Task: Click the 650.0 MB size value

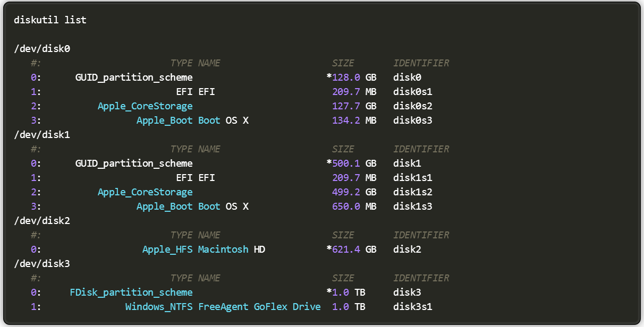Action: [x=354, y=206]
